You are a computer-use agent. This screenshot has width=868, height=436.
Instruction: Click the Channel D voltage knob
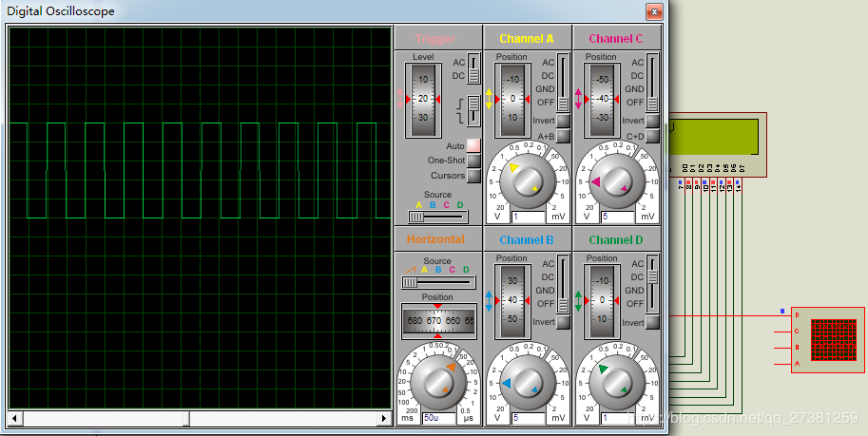615,384
